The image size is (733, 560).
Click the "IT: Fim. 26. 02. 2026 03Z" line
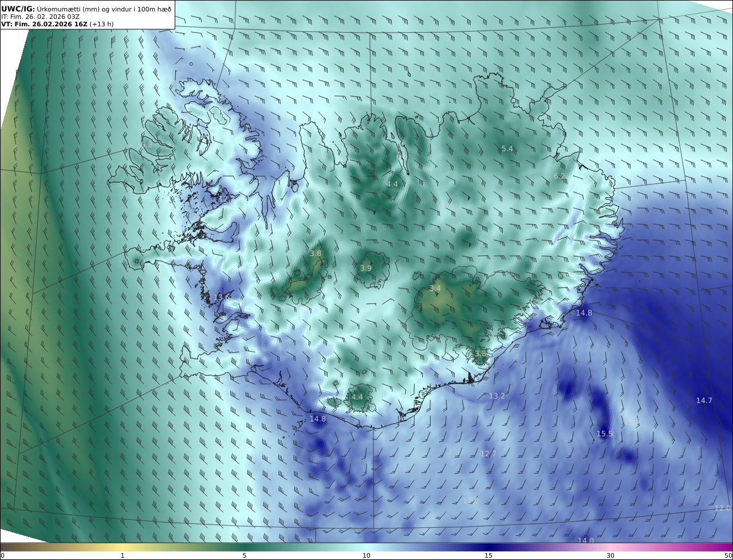click(40, 17)
